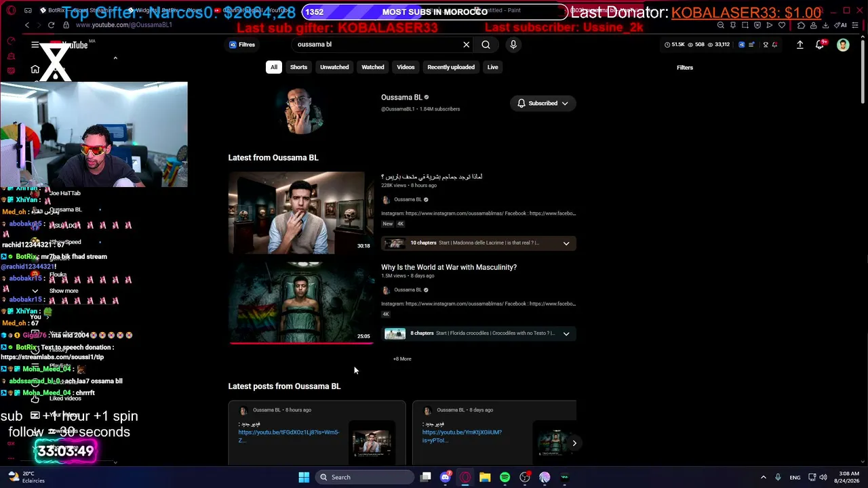
Task: Click the heart bookmark icon in address bar
Action: point(781,25)
